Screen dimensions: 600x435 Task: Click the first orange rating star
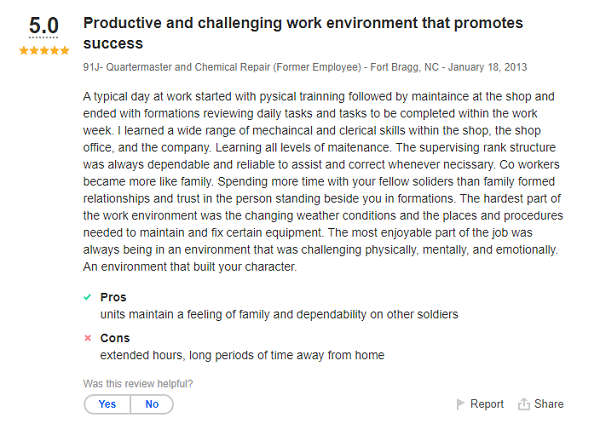[x=23, y=50]
